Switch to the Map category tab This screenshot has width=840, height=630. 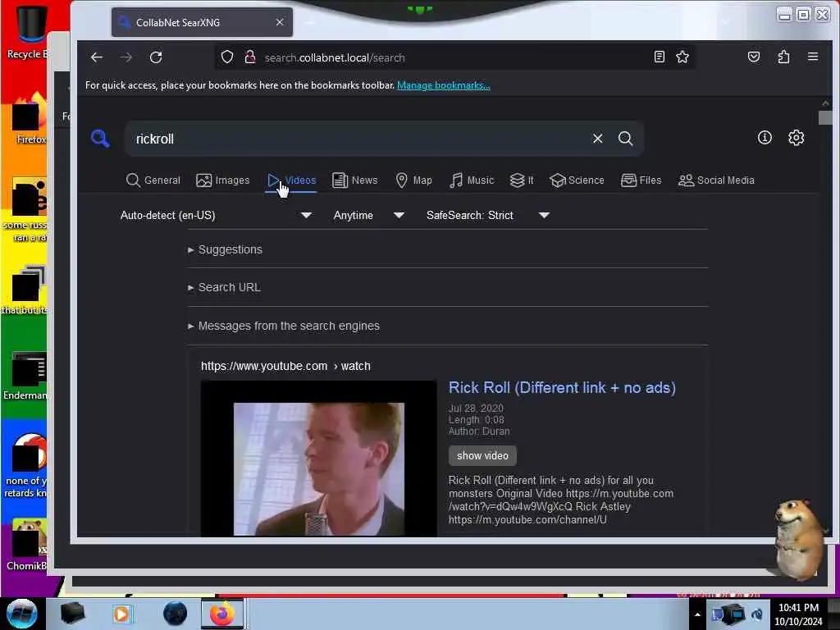[413, 180]
